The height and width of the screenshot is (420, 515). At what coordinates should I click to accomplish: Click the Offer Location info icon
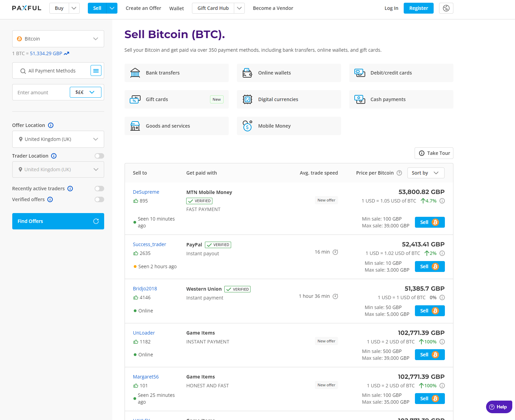coord(51,125)
